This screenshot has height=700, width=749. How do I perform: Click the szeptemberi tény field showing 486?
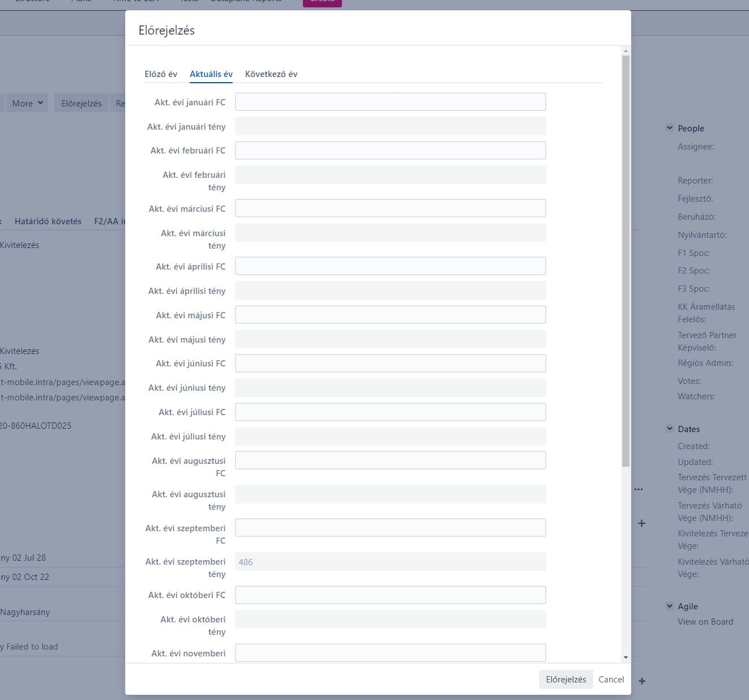(x=391, y=562)
